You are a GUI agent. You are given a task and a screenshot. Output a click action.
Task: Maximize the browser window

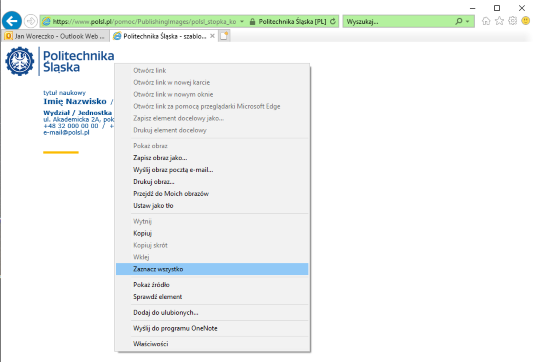[497, 8]
